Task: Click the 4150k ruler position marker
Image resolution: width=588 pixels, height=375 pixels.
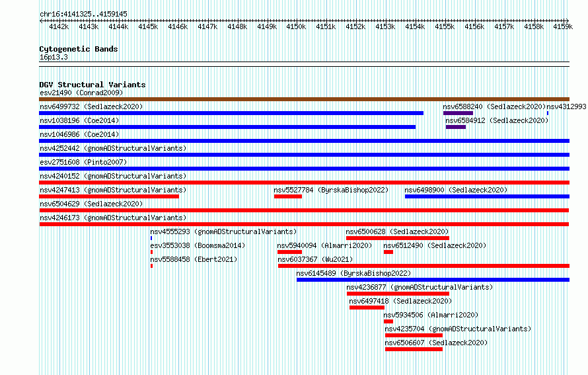Action: pos(296,26)
